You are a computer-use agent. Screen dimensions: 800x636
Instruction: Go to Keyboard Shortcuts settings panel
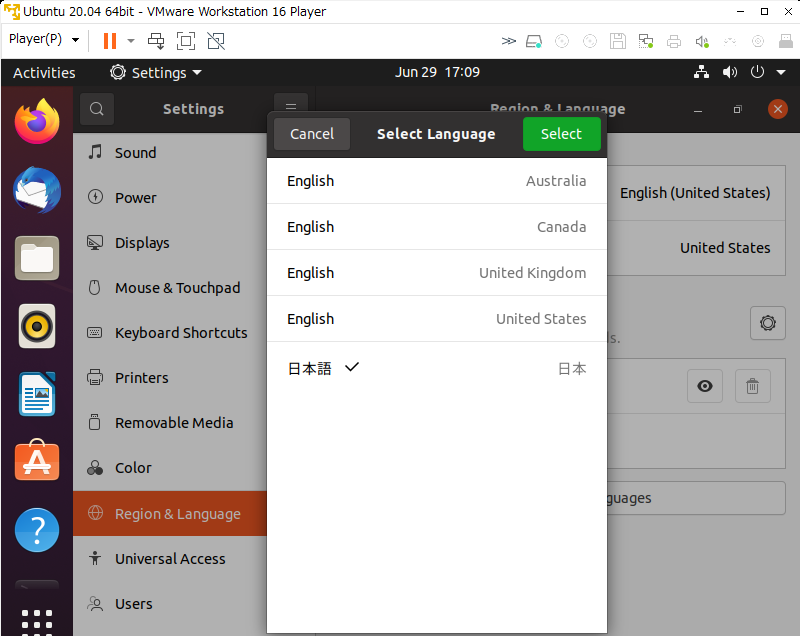(x=181, y=333)
